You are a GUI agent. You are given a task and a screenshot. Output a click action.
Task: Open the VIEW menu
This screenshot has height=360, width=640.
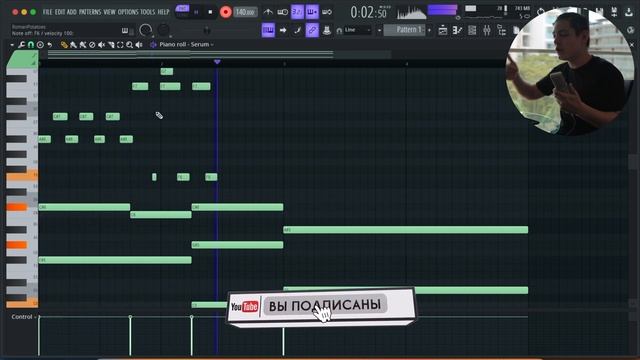[109, 12]
